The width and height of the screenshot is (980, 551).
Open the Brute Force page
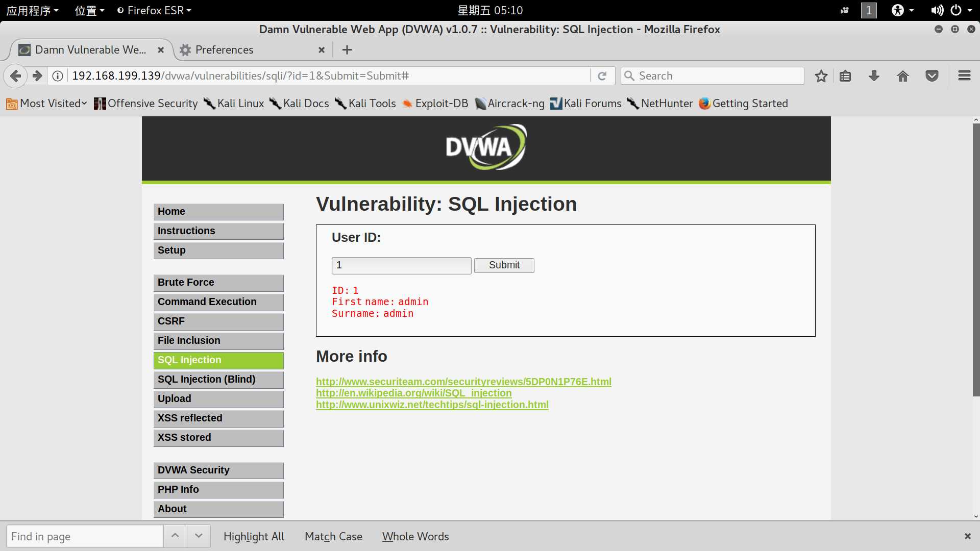pyautogui.click(x=218, y=283)
